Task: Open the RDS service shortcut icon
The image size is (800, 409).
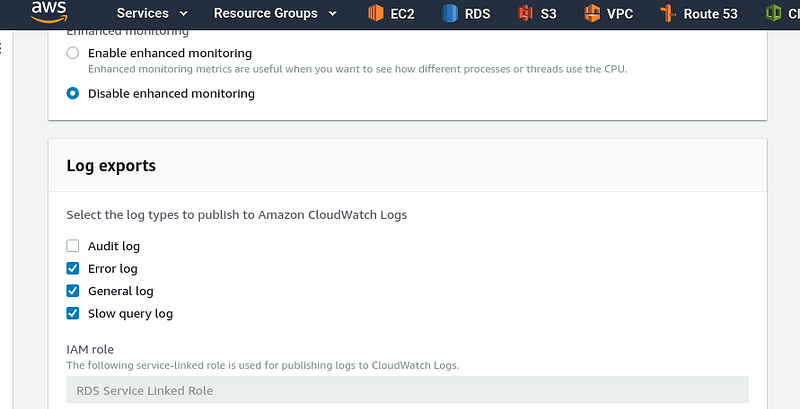Action: [449, 13]
